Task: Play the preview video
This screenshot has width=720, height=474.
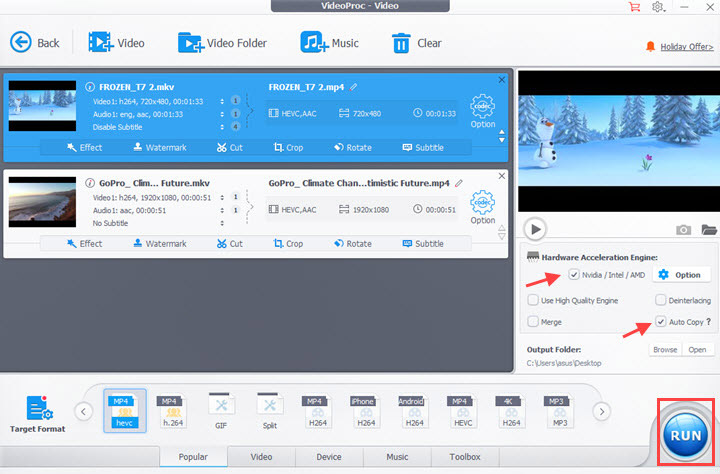Action: pyautogui.click(x=535, y=229)
